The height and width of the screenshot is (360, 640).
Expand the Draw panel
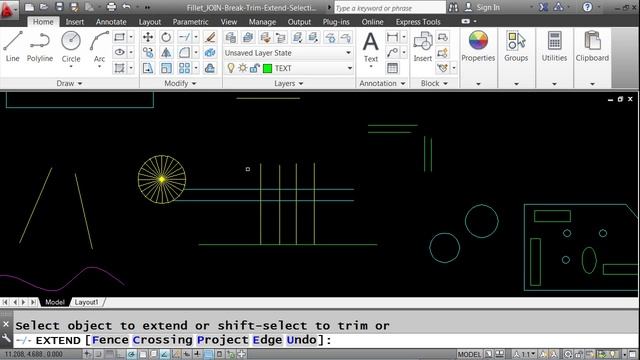[x=69, y=83]
